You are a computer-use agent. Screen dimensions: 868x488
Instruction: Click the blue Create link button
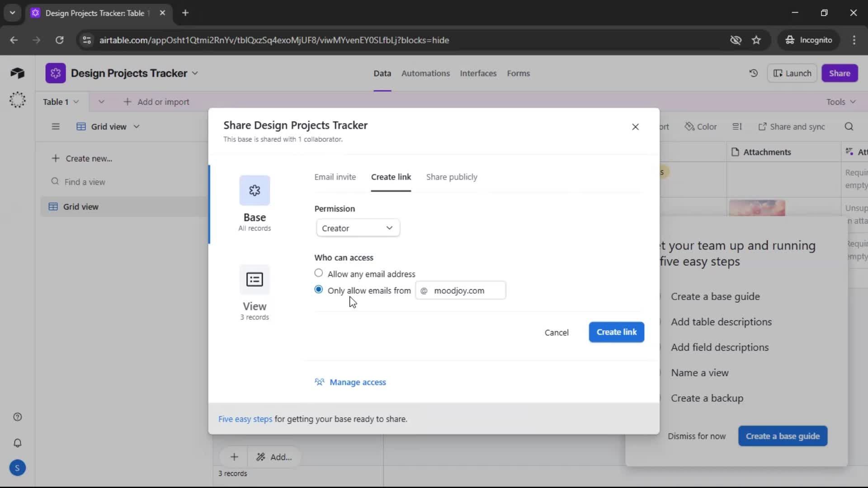[x=616, y=332]
